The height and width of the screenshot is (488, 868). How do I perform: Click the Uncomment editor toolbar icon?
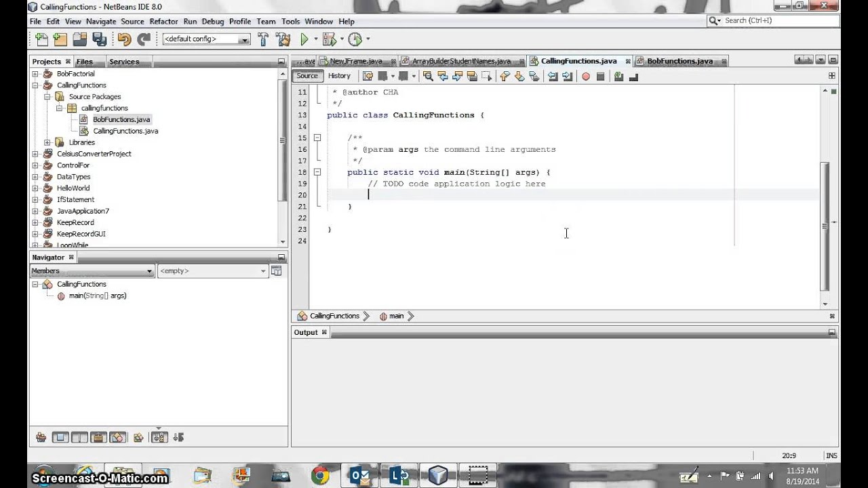(x=633, y=77)
